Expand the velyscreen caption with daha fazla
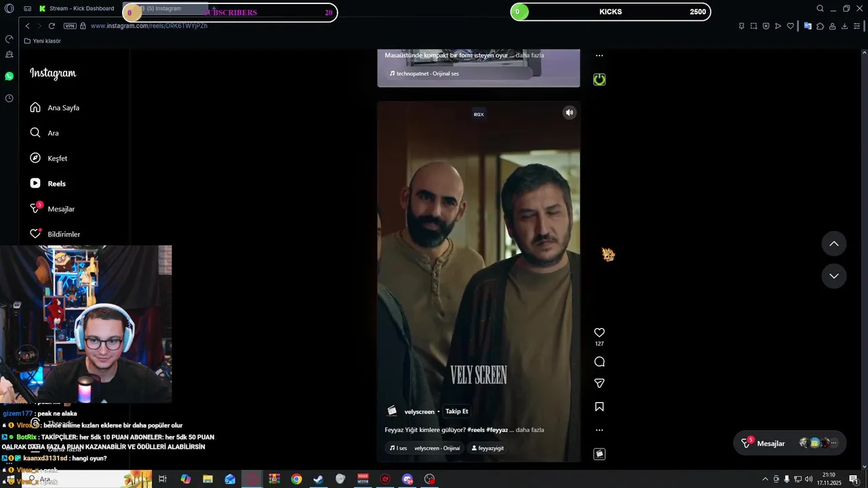This screenshot has width=868, height=488. pos(530,430)
